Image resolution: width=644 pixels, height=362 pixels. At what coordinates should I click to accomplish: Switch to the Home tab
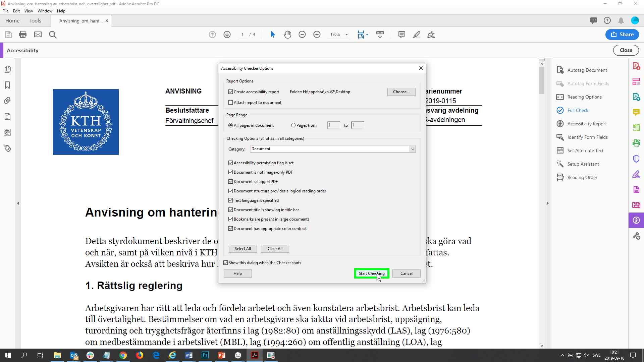click(x=12, y=21)
